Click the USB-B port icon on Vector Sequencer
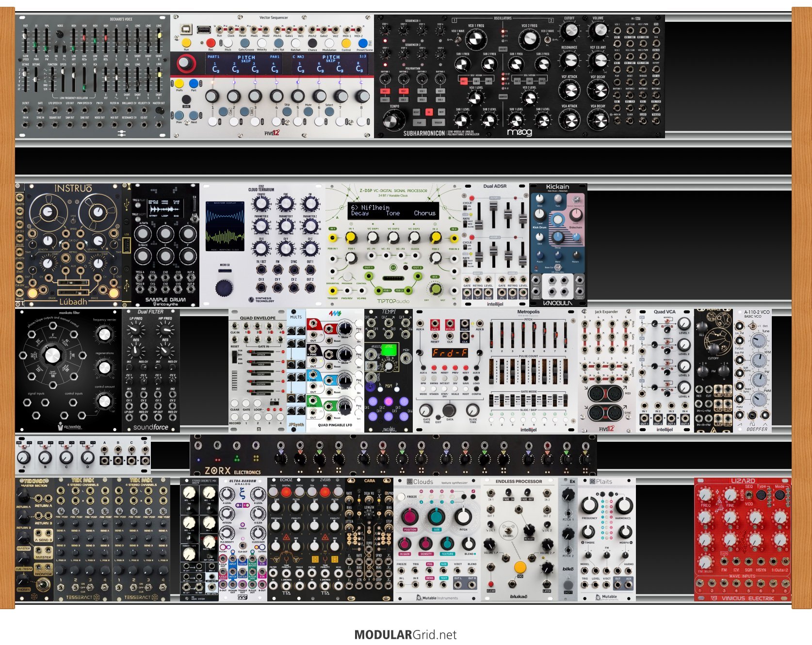Viewport: 812px width, 645px height. [x=186, y=29]
